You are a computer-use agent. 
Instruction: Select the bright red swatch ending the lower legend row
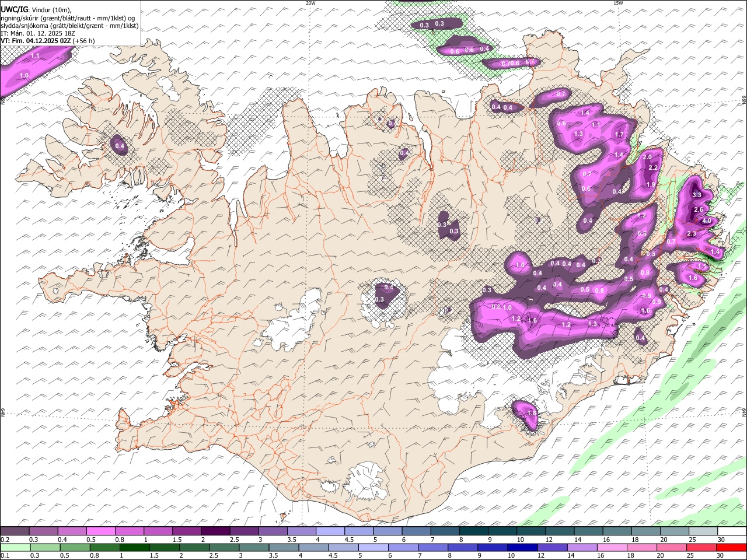pyautogui.click(x=732, y=548)
